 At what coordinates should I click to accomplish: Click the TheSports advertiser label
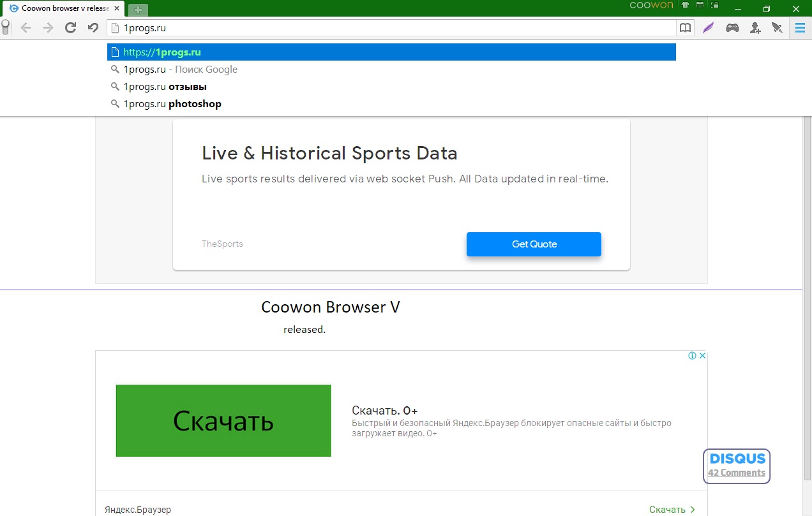coord(222,244)
